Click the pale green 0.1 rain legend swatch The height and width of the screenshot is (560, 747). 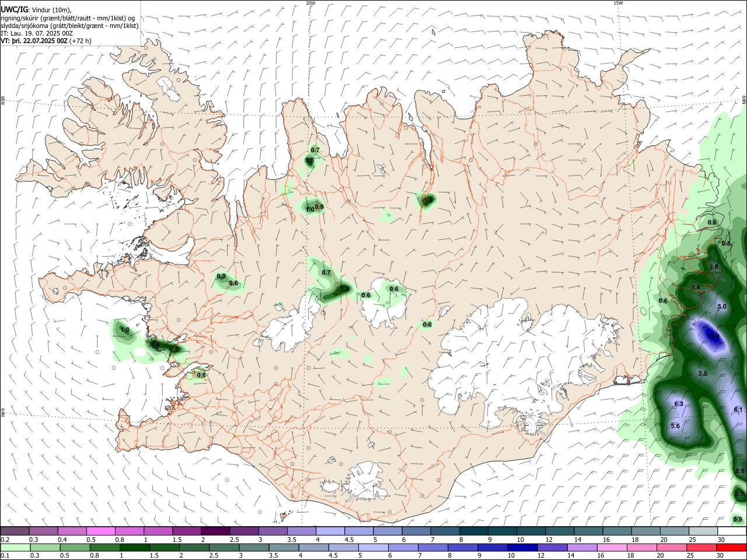tap(15, 547)
